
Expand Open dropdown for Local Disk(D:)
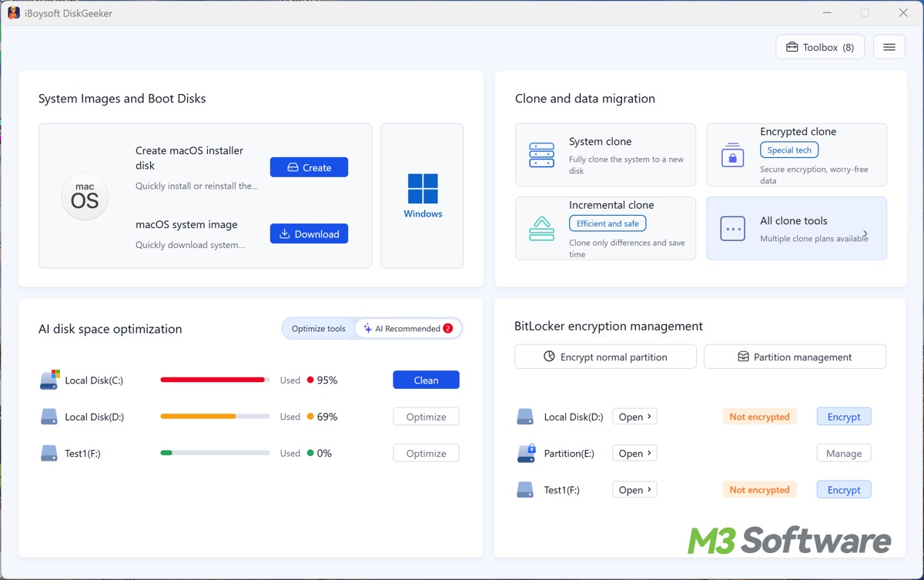634,417
